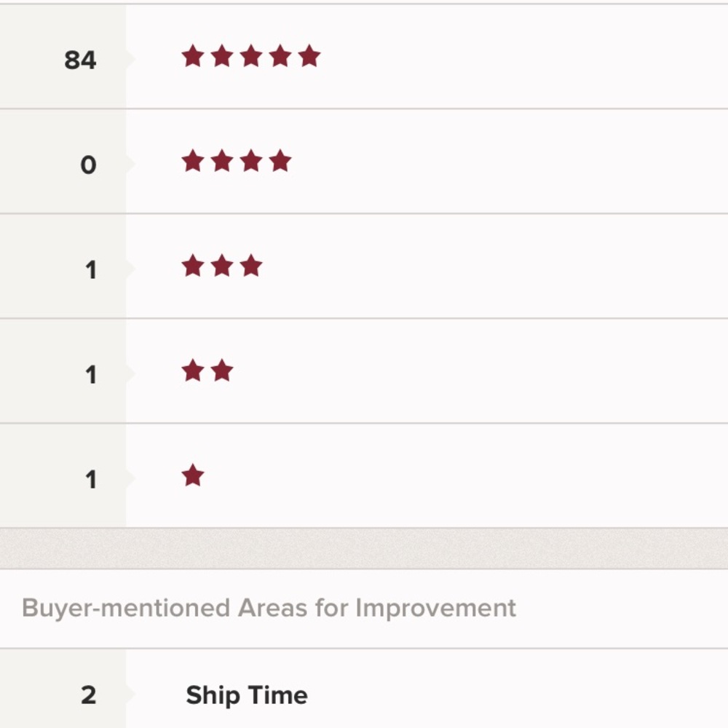Tap the count 1 beside three stars
728x728 pixels.
[90, 270]
